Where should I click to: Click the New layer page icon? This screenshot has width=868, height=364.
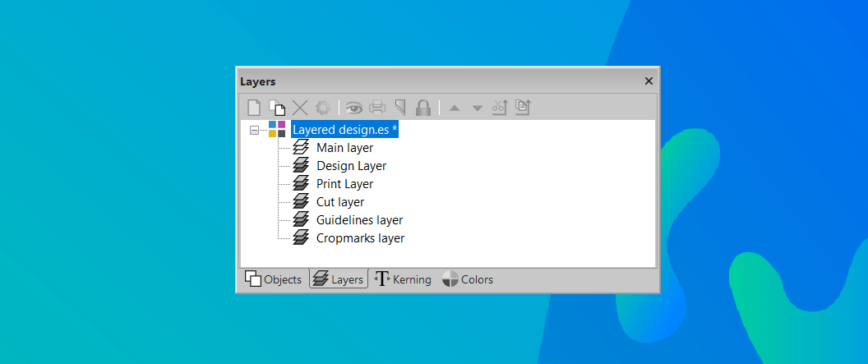(253, 108)
